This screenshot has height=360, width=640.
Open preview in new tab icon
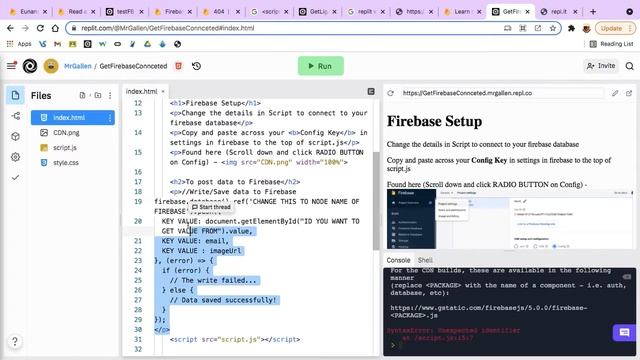pos(629,93)
